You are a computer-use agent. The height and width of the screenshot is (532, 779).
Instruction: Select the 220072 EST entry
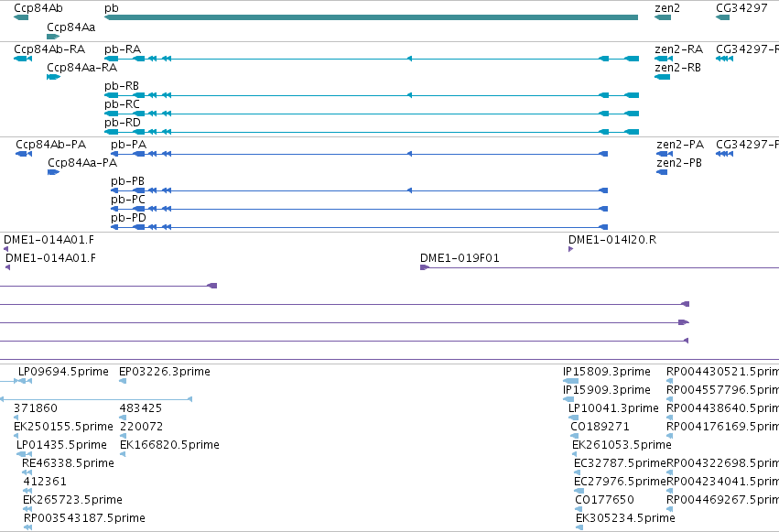[x=142, y=427]
